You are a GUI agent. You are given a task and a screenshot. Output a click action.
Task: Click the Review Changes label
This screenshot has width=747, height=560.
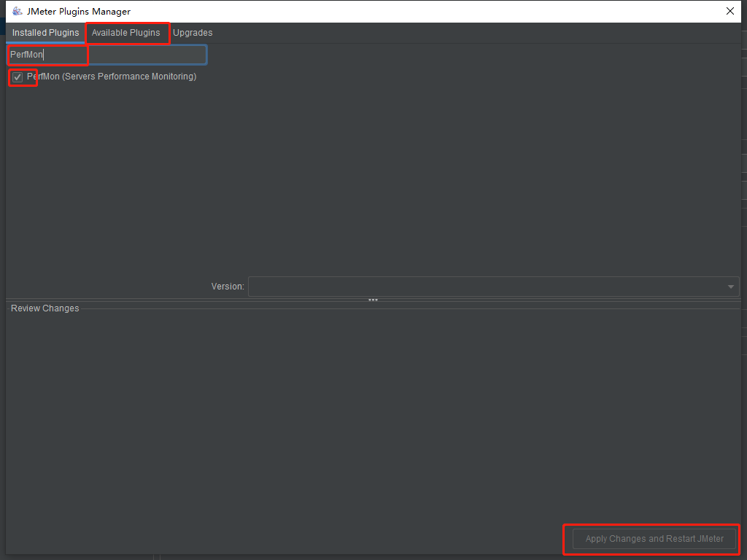[x=44, y=308]
